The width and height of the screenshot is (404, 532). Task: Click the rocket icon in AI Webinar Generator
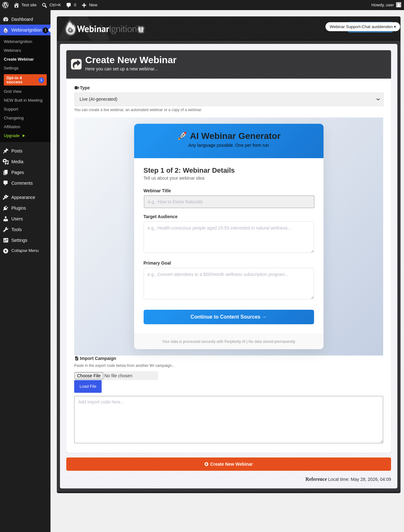pyautogui.click(x=182, y=136)
